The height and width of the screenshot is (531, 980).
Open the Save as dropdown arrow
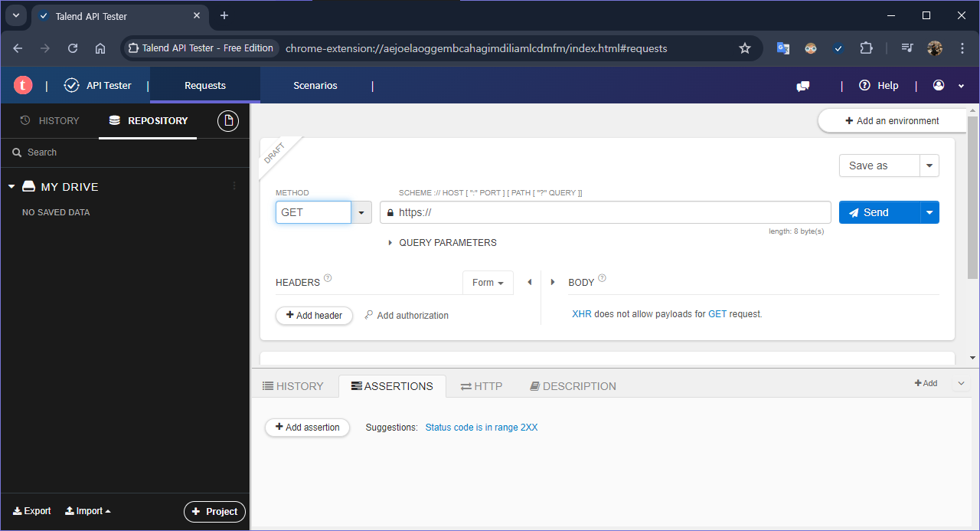929,166
